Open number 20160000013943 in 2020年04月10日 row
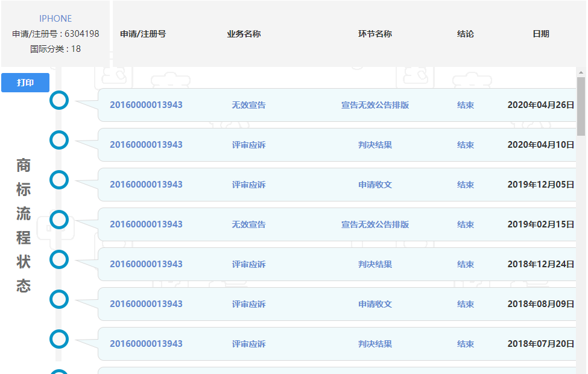This screenshot has height=374, width=588. [146, 145]
